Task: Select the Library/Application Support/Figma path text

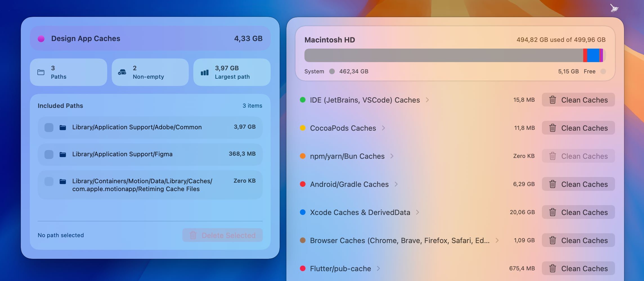Action: point(122,154)
